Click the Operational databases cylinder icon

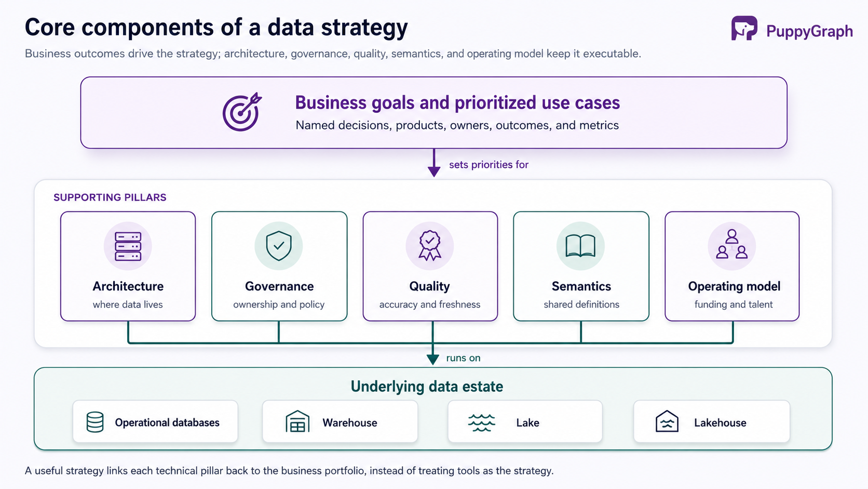(x=95, y=422)
